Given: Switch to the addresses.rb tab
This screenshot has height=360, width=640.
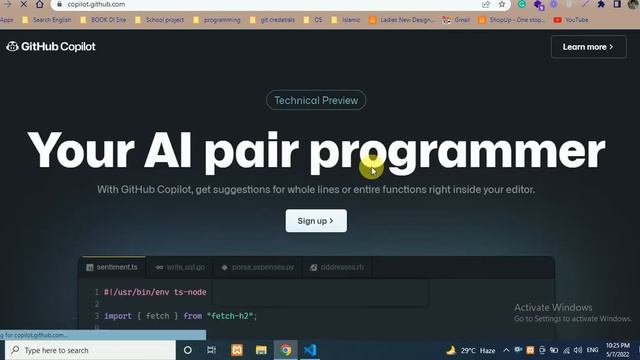Looking at the screenshot, I should (337, 267).
